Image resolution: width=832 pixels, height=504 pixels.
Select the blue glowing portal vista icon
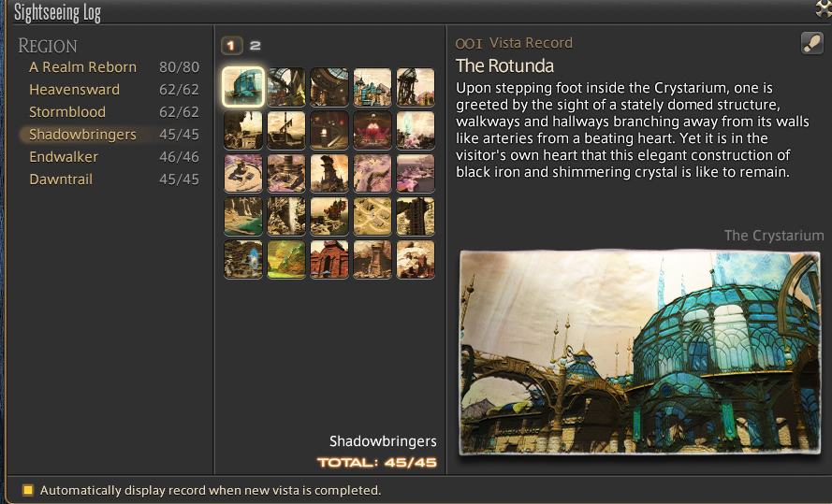243,260
